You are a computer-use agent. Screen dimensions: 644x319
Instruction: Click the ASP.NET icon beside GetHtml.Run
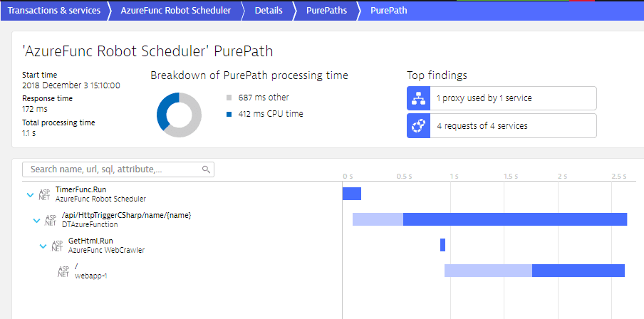(57, 246)
